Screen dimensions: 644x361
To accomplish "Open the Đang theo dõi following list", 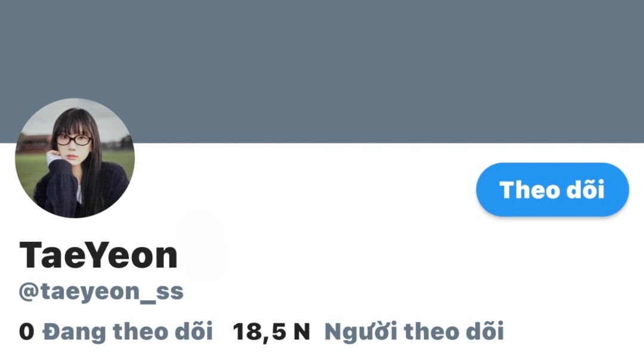I will click(128, 331).
